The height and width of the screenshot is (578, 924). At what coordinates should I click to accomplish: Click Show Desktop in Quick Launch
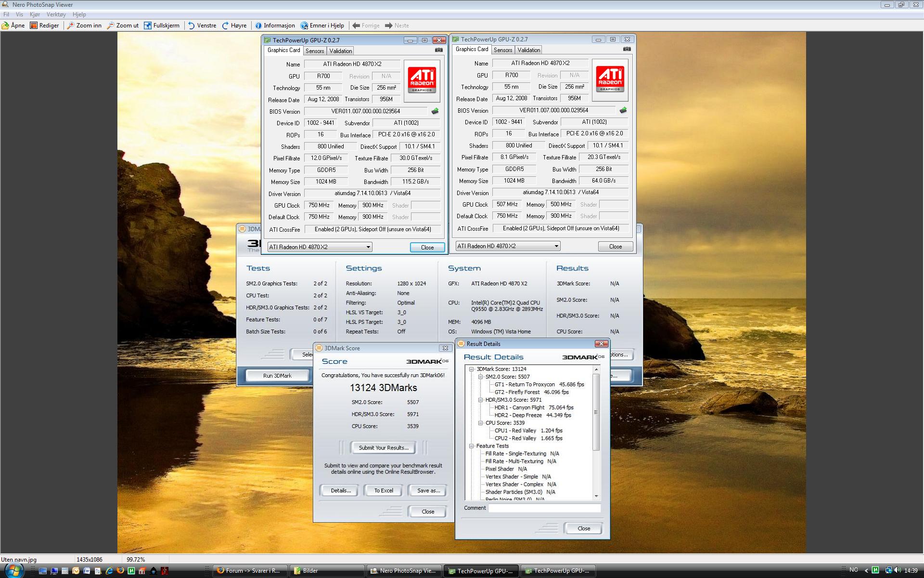pos(43,571)
